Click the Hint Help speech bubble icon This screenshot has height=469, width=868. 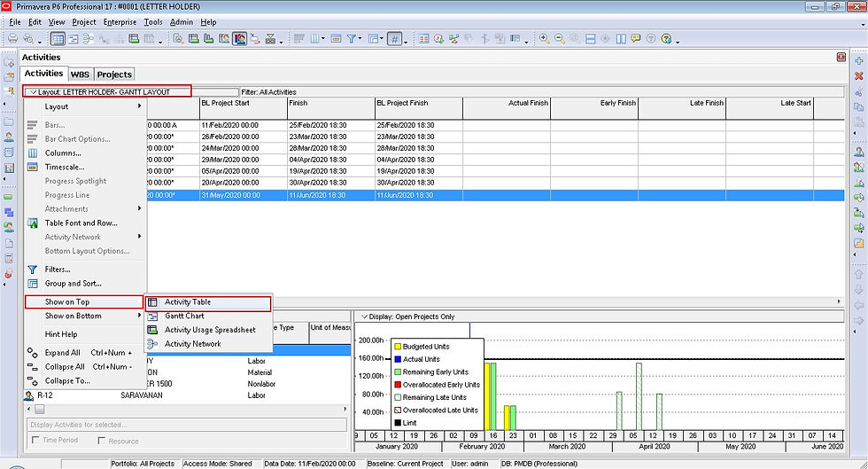pyautogui.click(x=636, y=39)
